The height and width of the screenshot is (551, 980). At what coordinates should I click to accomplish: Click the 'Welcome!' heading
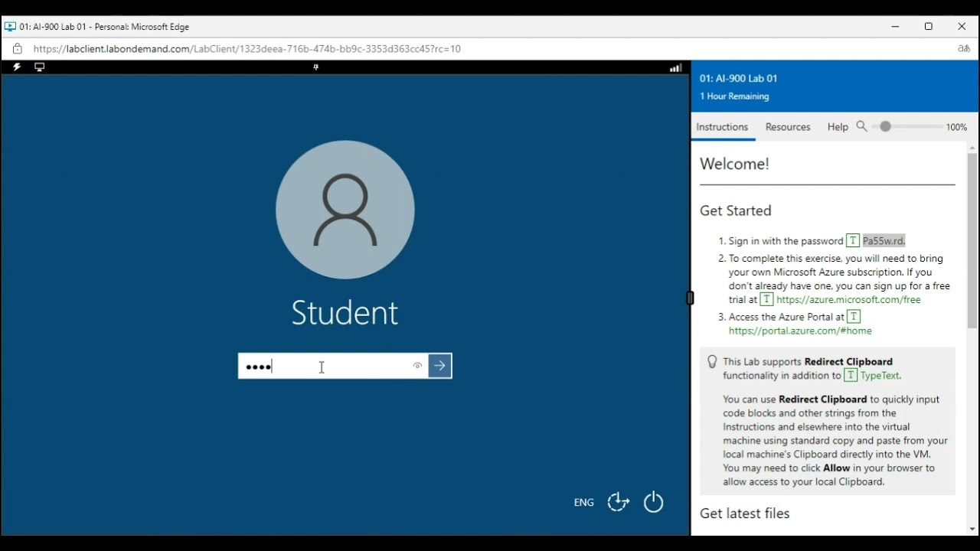734,164
